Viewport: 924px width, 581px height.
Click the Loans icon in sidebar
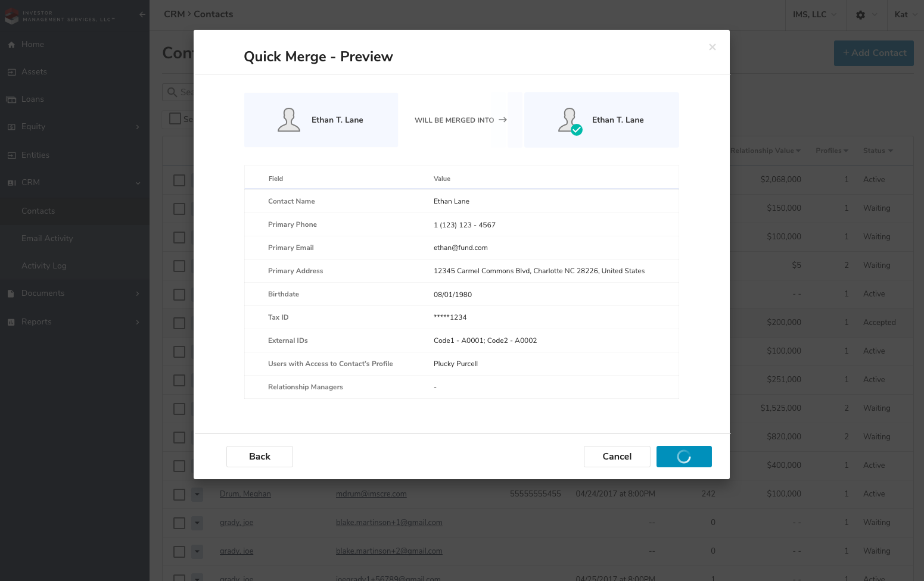pyautogui.click(x=11, y=99)
